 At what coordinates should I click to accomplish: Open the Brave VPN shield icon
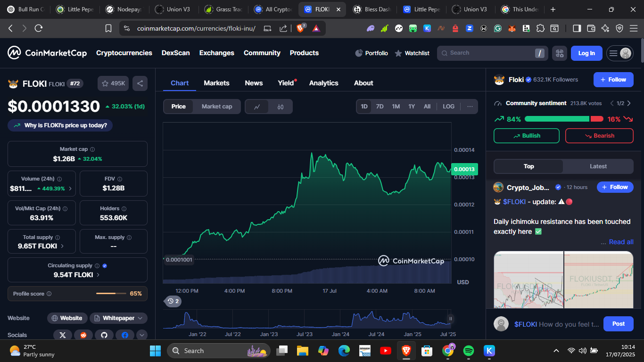[x=619, y=28]
